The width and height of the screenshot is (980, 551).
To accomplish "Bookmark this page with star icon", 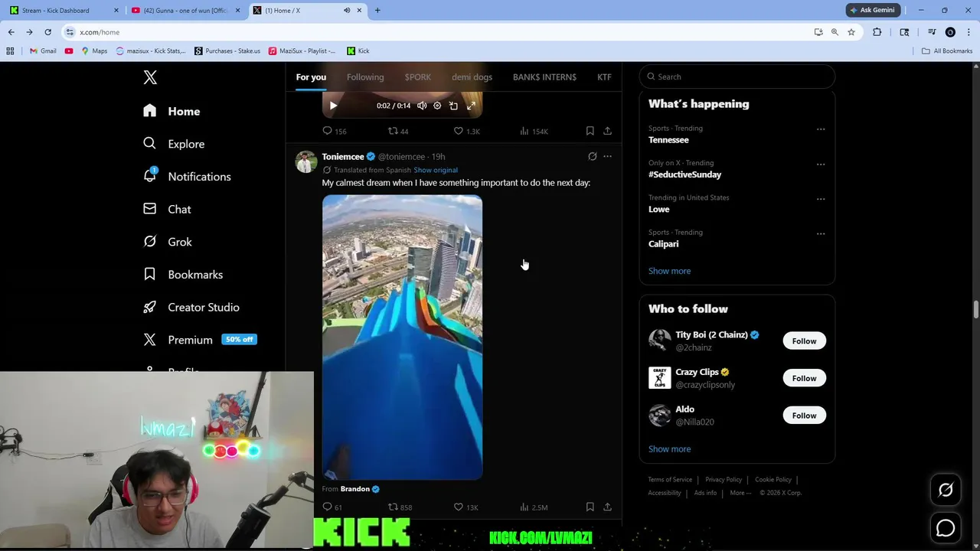I will [x=851, y=32].
